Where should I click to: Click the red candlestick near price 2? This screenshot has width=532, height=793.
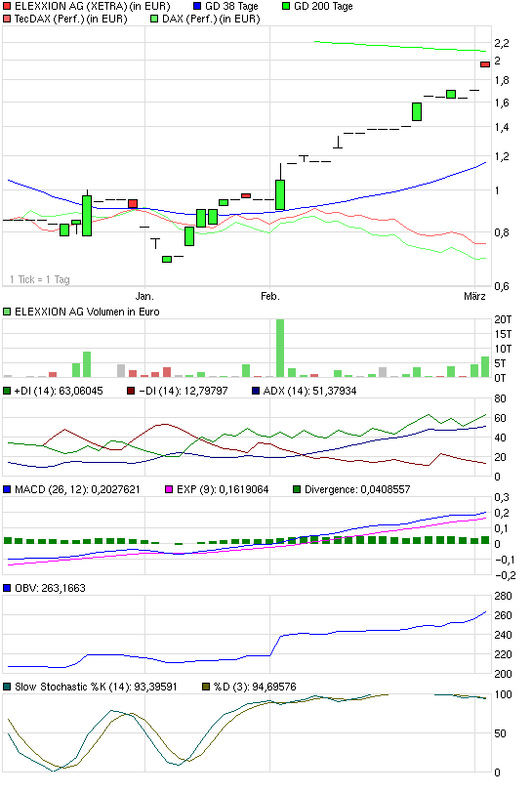coord(485,64)
